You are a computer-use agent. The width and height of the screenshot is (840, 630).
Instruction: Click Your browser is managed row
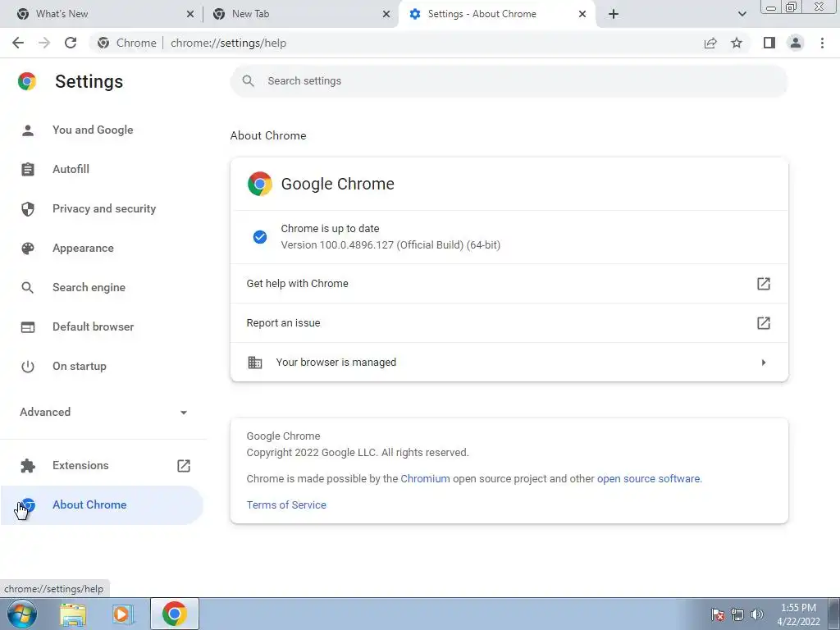509,362
